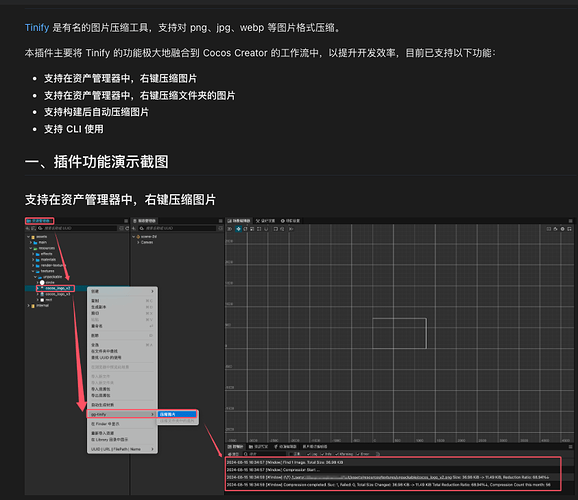Toggle the Warning checkbox in console
This screenshot has width=578, height=500.
click(337, 454)
